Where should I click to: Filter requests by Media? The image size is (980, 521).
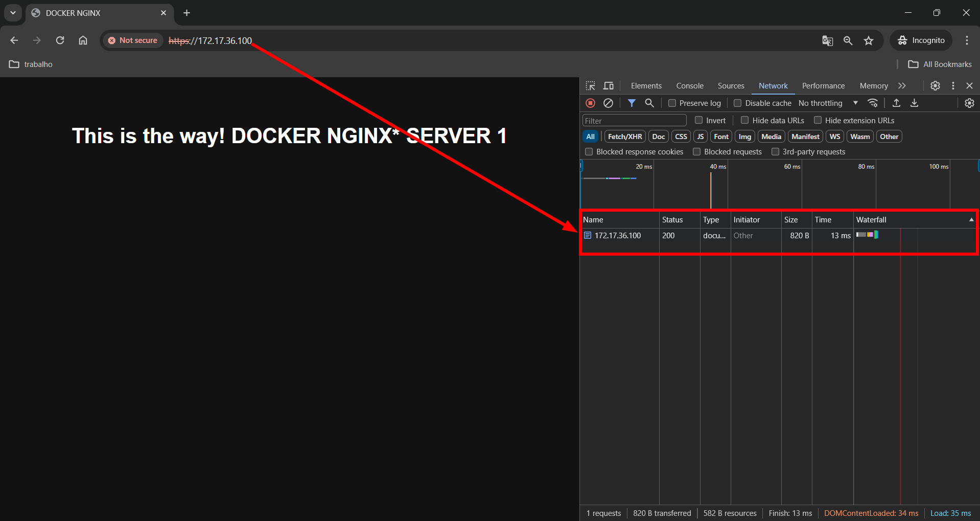click(x=771, y=137)
